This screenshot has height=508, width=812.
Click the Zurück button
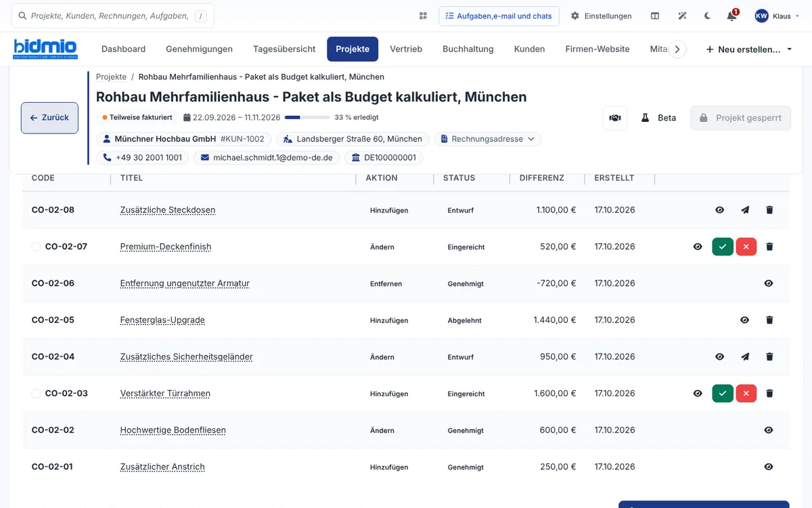point(49,118)
